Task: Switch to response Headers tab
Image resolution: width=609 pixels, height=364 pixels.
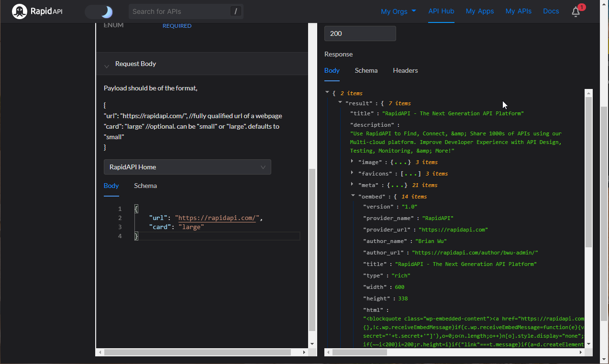Action: (405, 70)
